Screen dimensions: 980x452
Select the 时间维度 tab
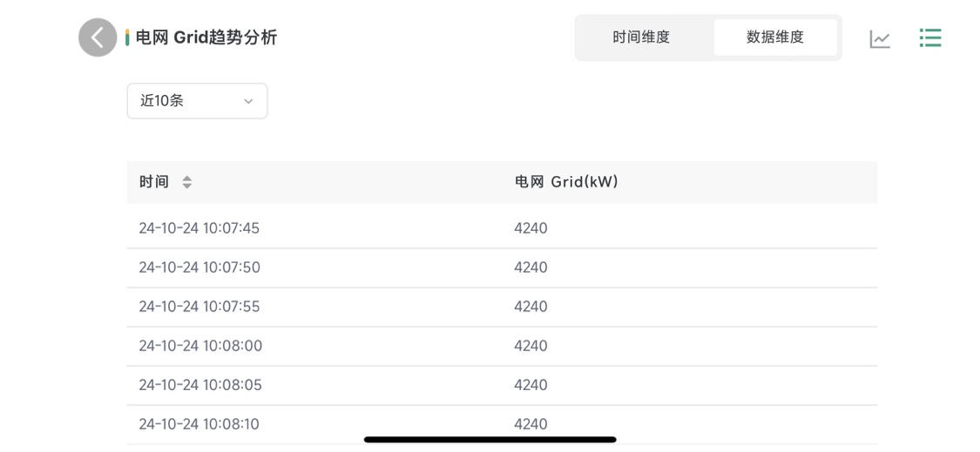641,37
